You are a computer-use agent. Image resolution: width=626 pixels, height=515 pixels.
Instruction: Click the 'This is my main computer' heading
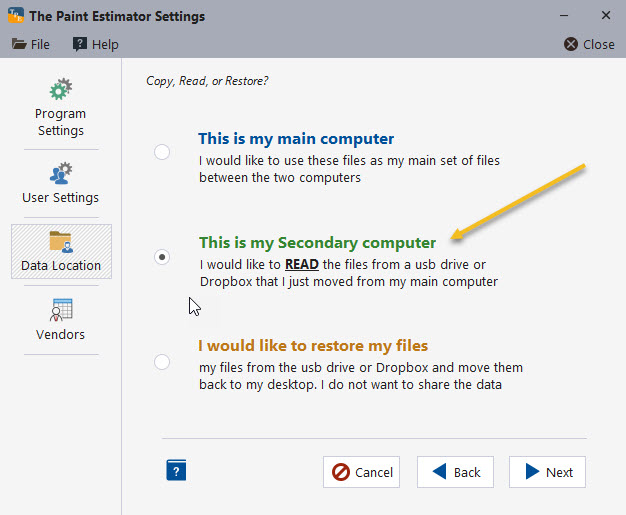click(x=296, y=139)
